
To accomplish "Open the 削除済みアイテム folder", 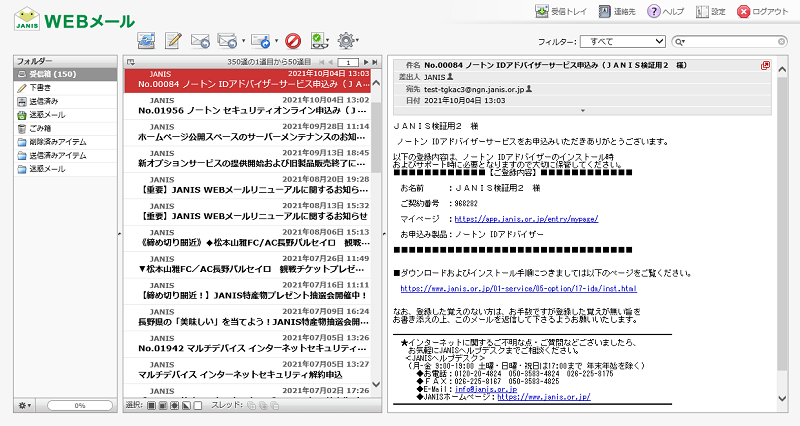I will pyautogui.click(x=65, y=142).
